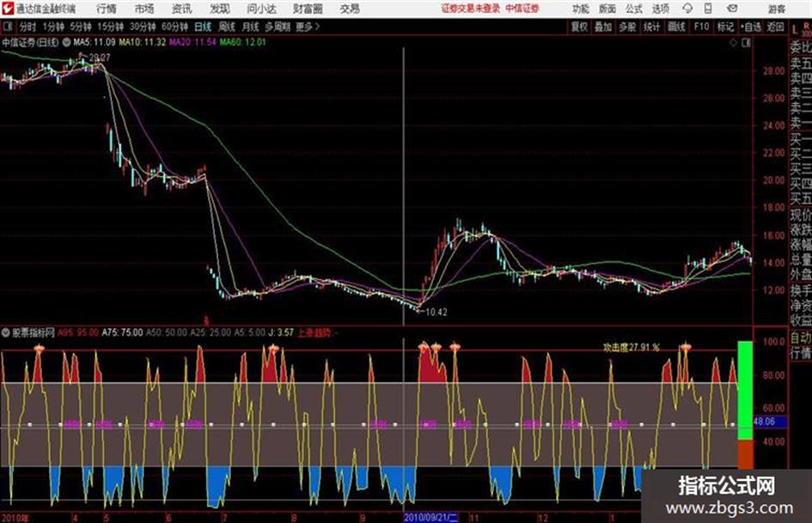The width and height of the screenshot is (812, 523).
Task: Click the panel toggle icon beside diamond
Action: (x=746, y=43)
